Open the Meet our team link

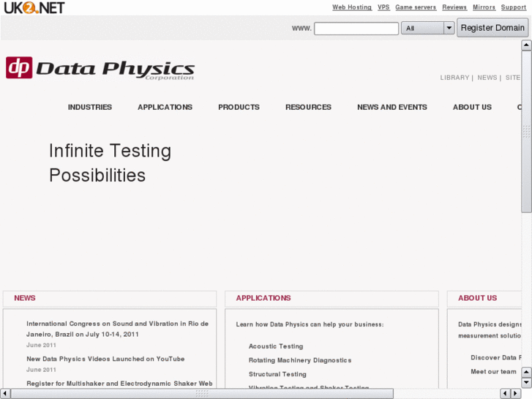[x=493, y=372]
